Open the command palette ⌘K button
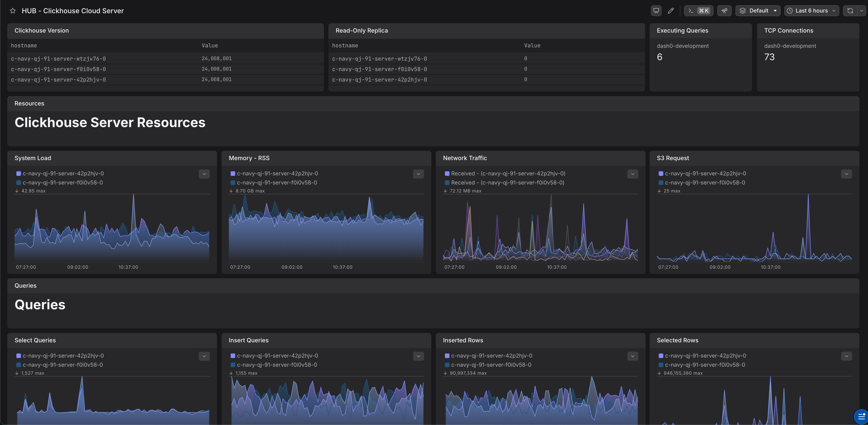868x425 pixels. click(698, 11)
